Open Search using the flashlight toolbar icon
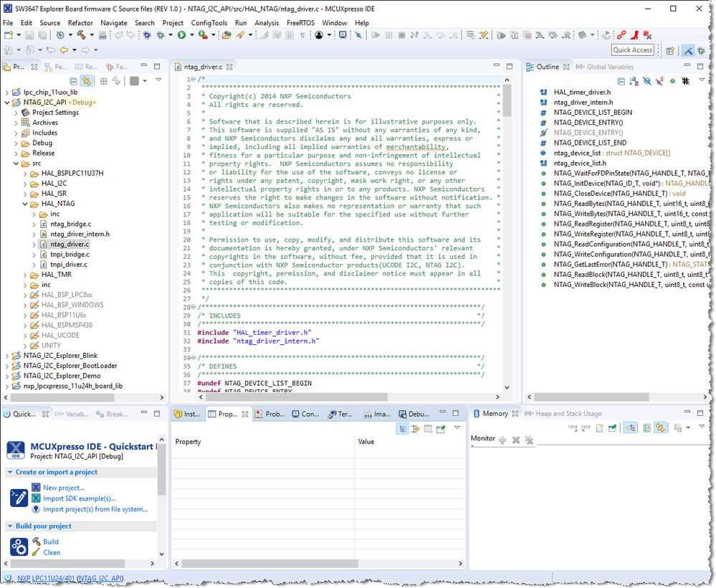The width and height of the screenshot is (716, 588). tap(239, 34)
